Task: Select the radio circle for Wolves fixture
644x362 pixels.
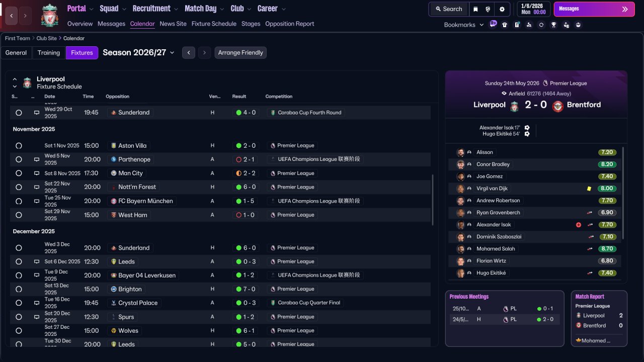Action: 19,331
